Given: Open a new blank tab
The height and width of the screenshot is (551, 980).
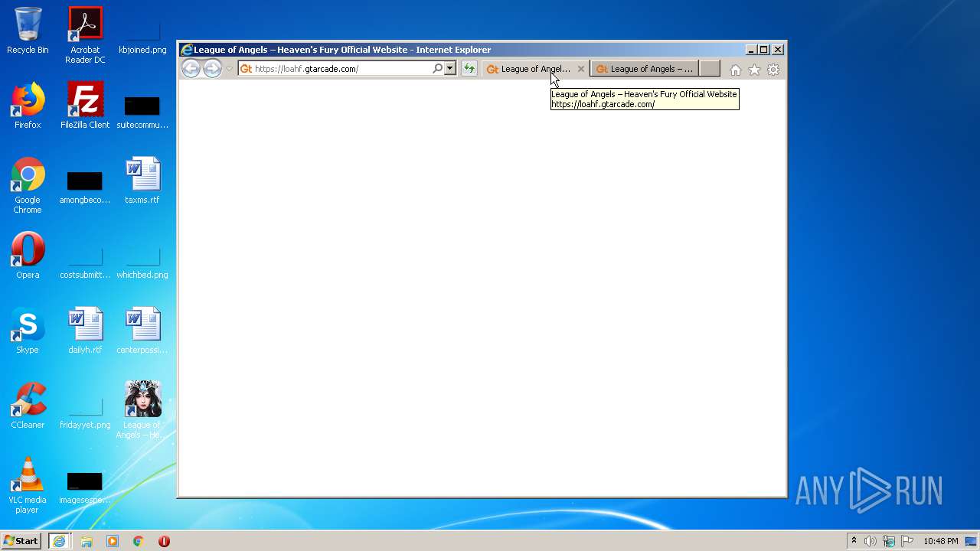Looking at the screenshot, I should [710, 69].
